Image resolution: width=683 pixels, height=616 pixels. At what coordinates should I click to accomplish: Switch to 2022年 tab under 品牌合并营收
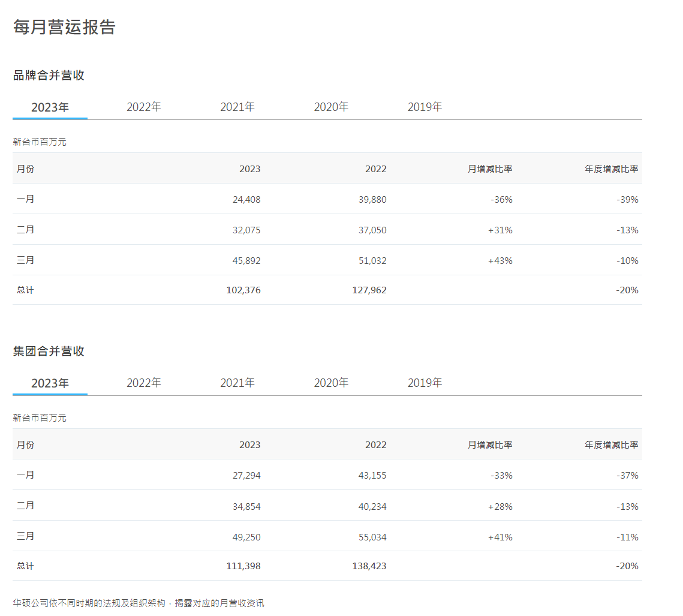[x=144, y=107]
